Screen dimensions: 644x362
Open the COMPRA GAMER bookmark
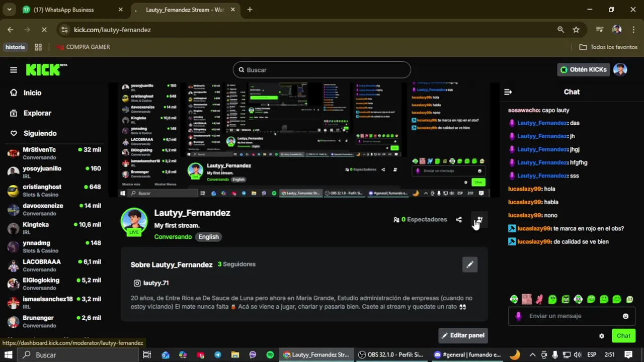coord(83,47)
